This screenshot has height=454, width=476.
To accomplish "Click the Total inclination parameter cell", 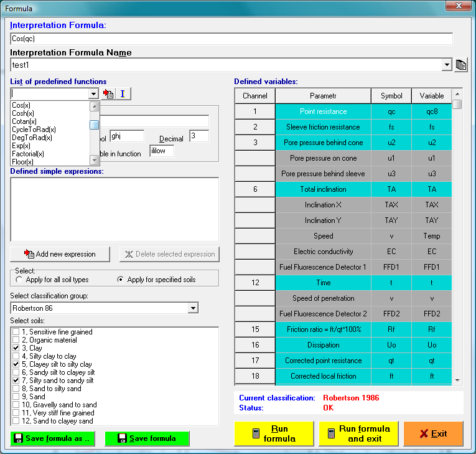I will [323, 189].
